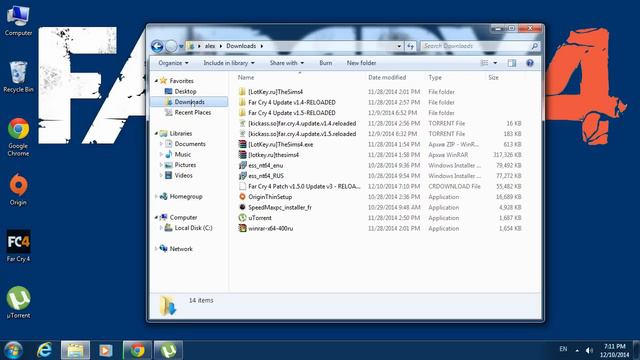Screen dimensions: 640x360
Task: Go back with the Explorer Back arrow
Action: click(x=157, y=46)
